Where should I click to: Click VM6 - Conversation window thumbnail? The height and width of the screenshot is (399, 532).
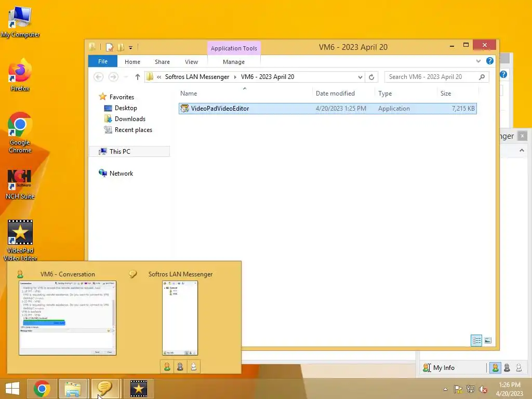point(68,318)
